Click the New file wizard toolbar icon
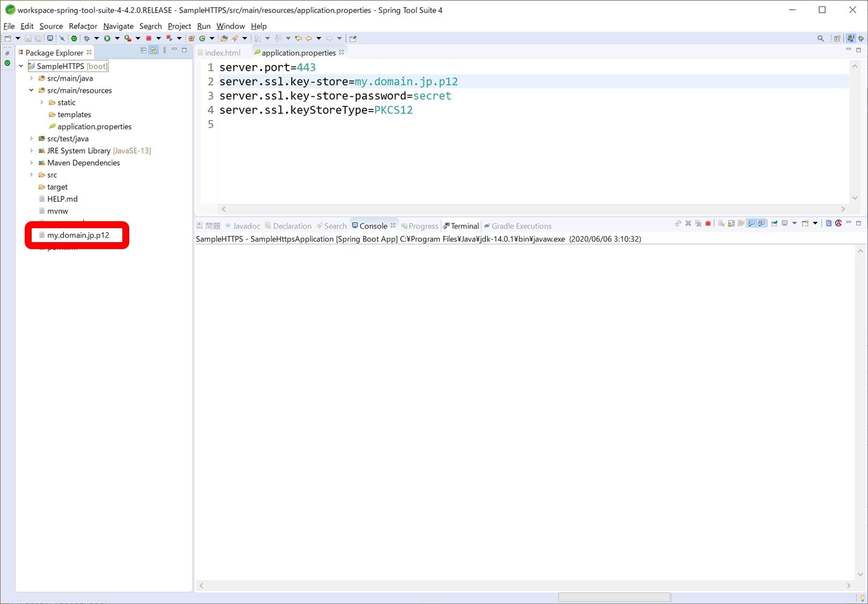Viewport: 868px width, 604px height. tap(8, 39)
